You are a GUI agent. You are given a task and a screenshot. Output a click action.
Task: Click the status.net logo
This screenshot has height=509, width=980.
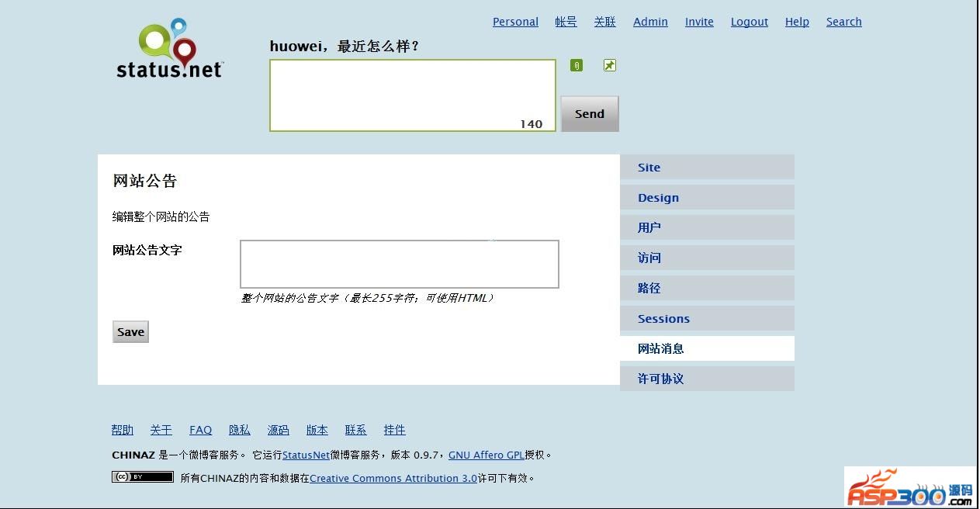point(170,49)
